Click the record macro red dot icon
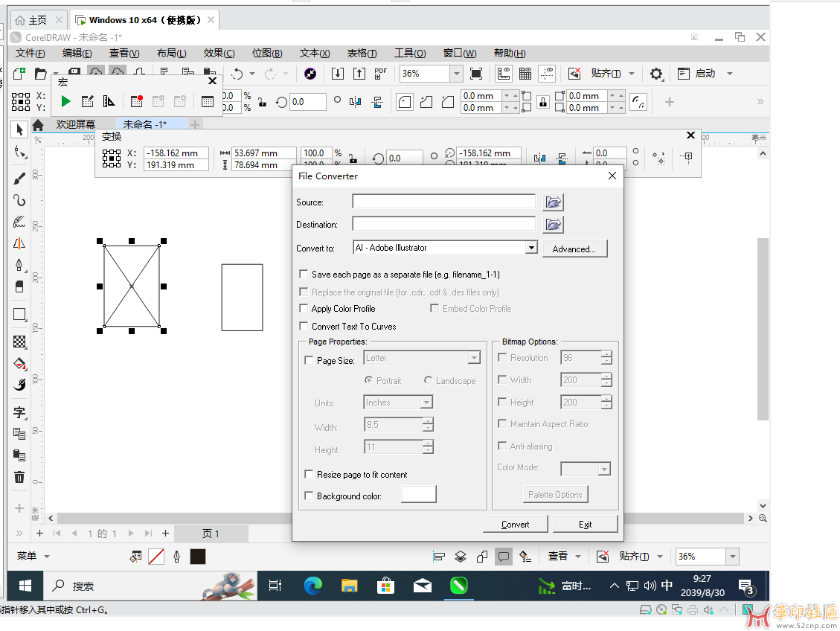The height and width of the screenshot is (631, 840). click(x=137, y=101)
